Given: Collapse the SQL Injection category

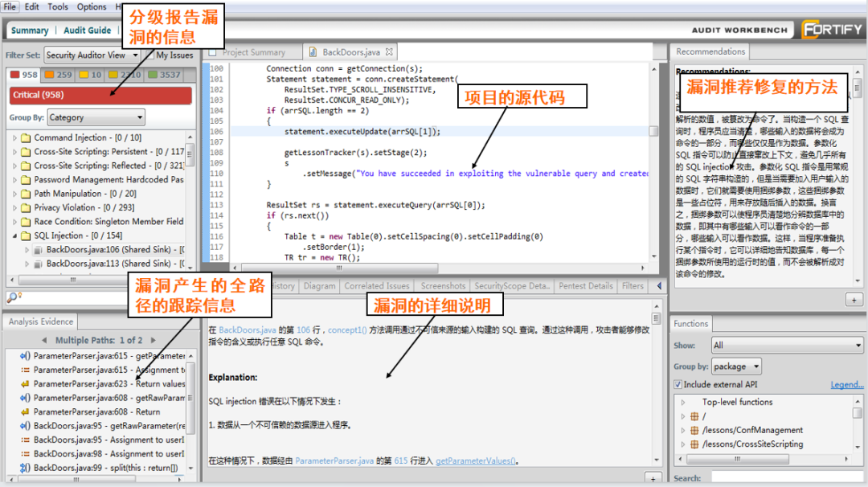Looking at the screenshot, I should [14, 236].
